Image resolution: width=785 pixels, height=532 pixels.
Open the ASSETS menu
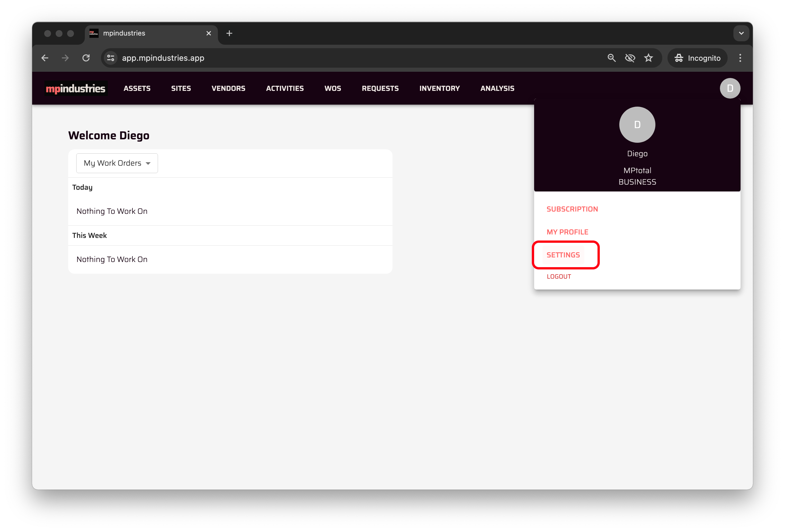tap(137, 89)
